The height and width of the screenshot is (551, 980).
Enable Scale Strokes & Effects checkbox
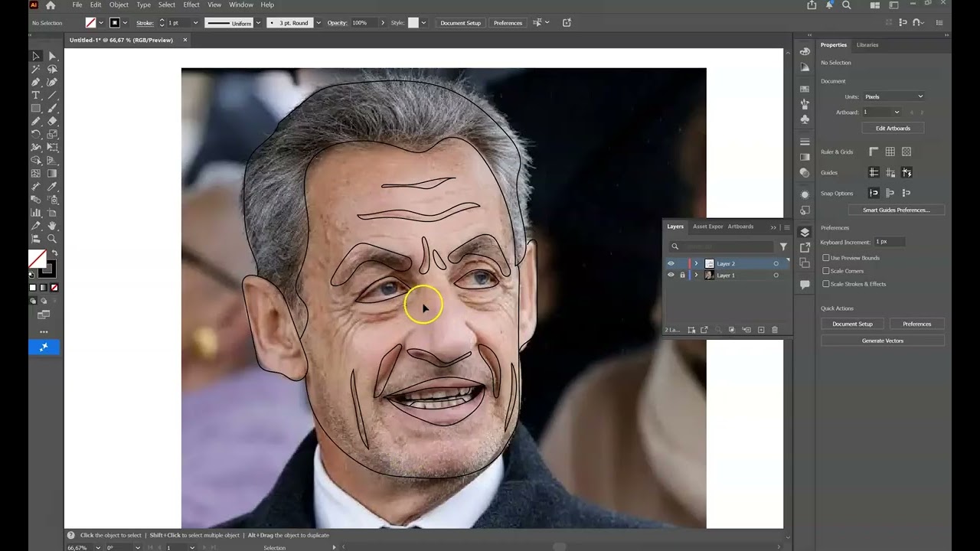click(x=826, y=284)
